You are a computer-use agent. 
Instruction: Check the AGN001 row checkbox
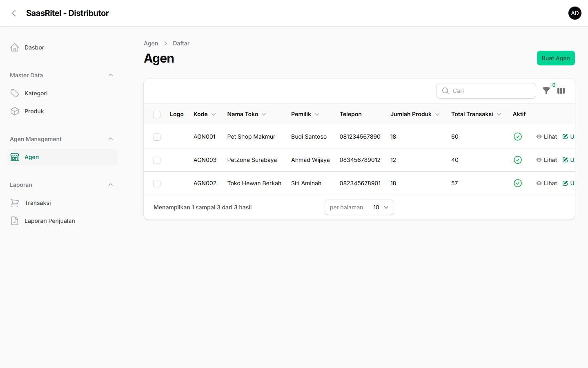click(157, 137)
